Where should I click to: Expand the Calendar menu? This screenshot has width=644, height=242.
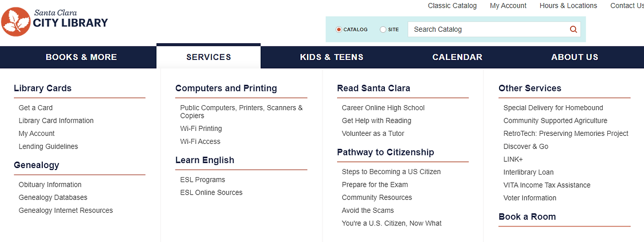457,57
